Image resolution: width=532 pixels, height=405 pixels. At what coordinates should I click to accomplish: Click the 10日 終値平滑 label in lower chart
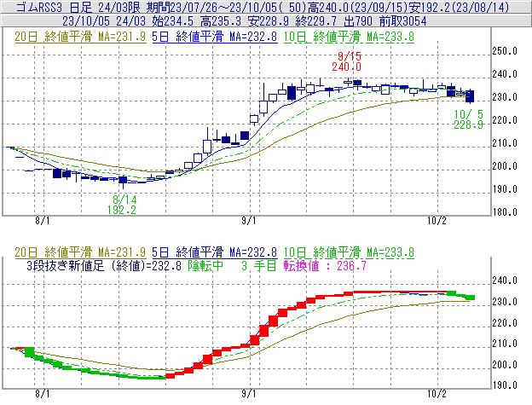click(349, 252)
